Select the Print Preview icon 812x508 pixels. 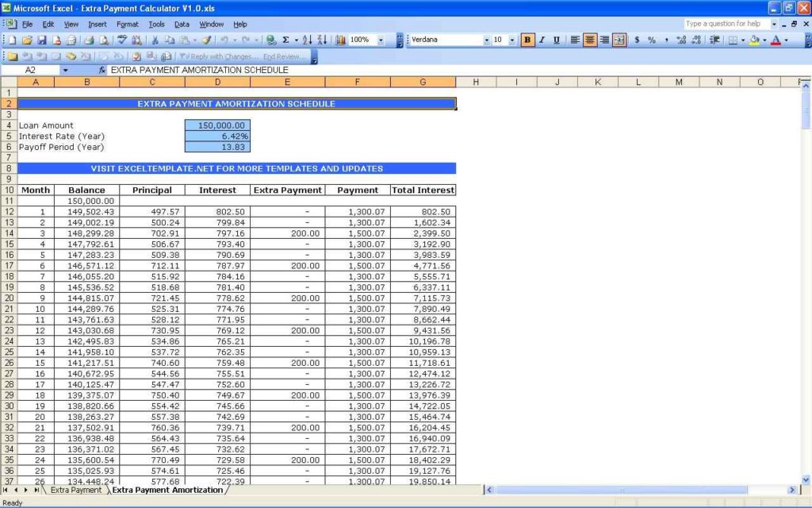[x=105, y=39]
